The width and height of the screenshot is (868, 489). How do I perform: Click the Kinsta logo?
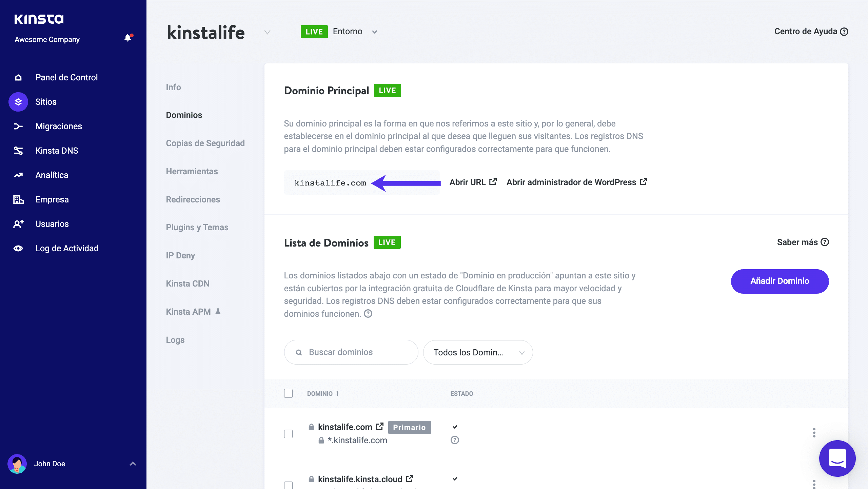pyautogui.click(x=39, y=19)
